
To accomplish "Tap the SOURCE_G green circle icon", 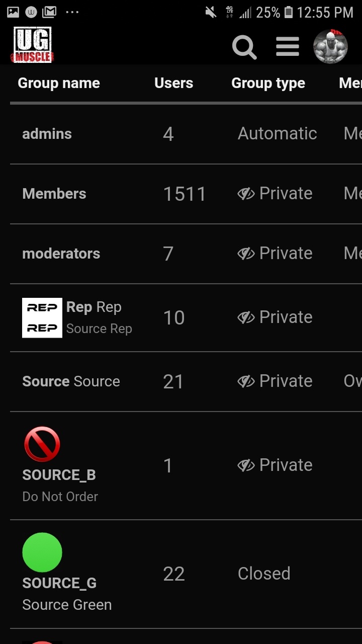I will tap(42, 552).
